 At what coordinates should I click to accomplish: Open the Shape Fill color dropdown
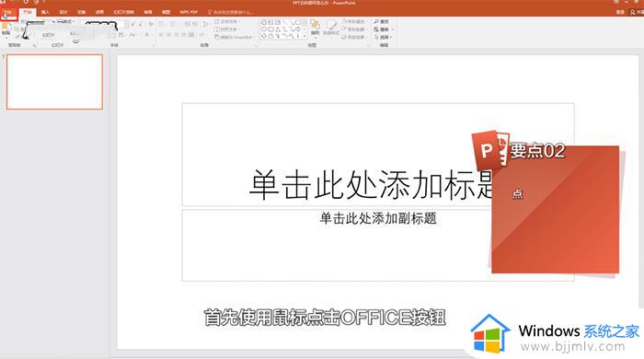point(353,21)
